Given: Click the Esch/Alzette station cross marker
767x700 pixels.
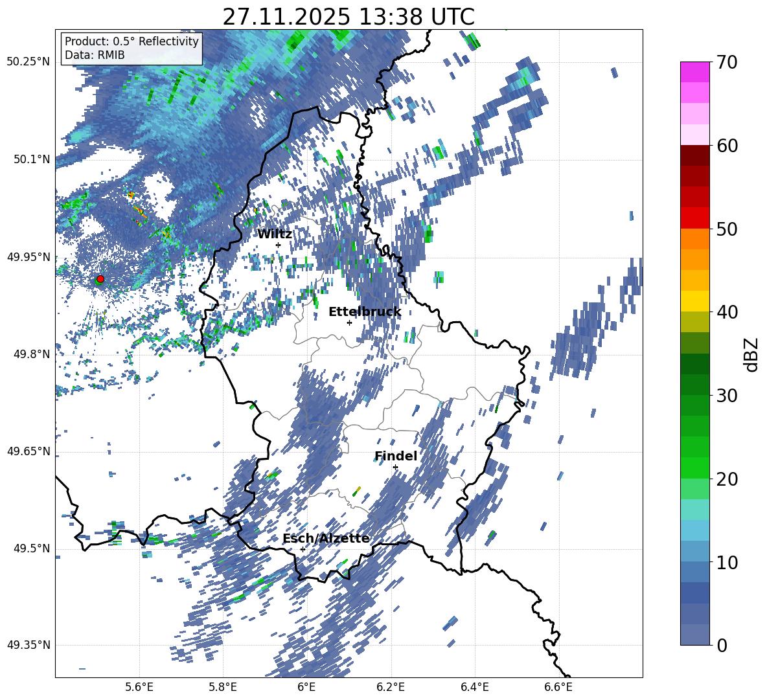Looking at the screenshot, I should point(303,549).
